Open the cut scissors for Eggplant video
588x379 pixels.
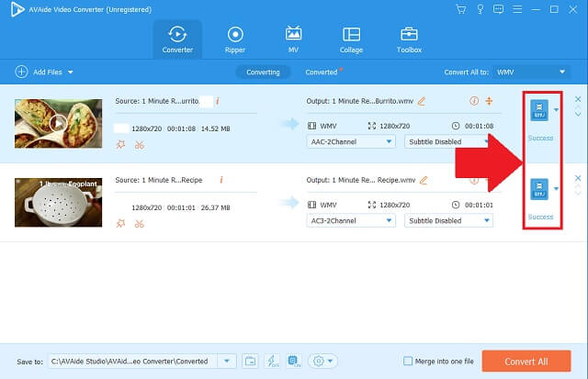pos(140,224)
